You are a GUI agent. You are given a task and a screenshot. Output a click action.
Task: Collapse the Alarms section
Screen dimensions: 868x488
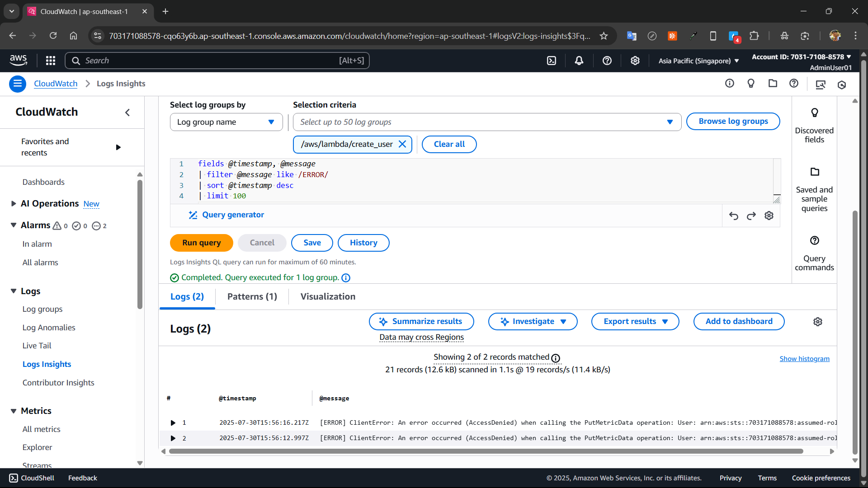click(14, 225)
